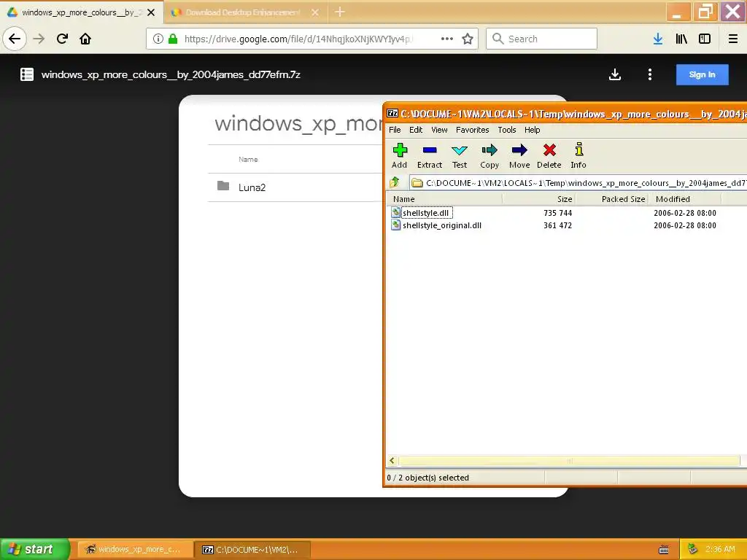Open the Firefox hamburger menu
Viewport: 747px width, 560px height.
click(733, 39)
